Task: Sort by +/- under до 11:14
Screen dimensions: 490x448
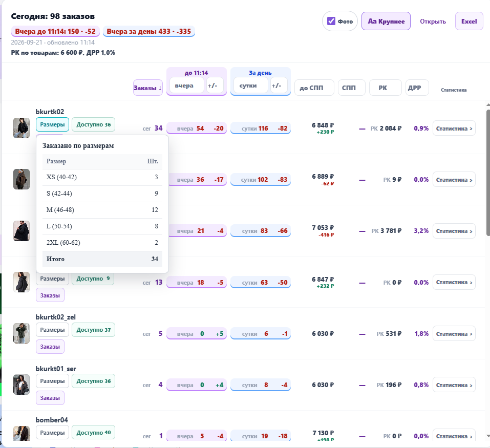Action: point(215,86)
